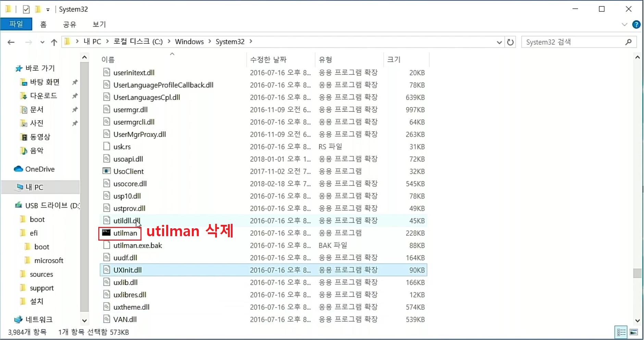
Task: Click the usk.rs blank file icon
Action: (x=107, y=146)
